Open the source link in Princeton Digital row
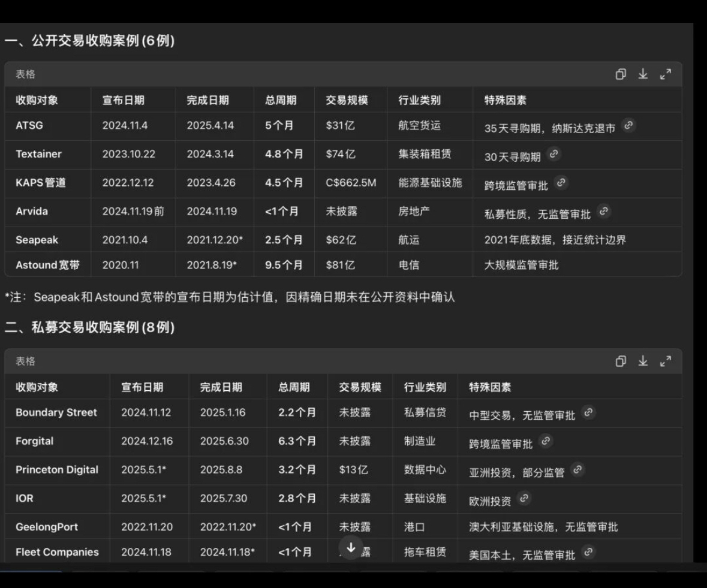Image resolution: width=707 pixels, height=588 pixels. pos(577,469)
